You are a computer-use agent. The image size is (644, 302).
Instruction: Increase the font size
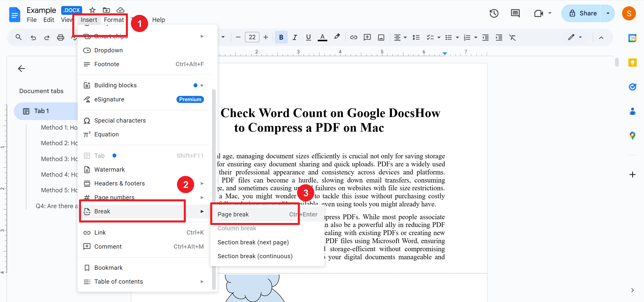[x=266, y=37]
